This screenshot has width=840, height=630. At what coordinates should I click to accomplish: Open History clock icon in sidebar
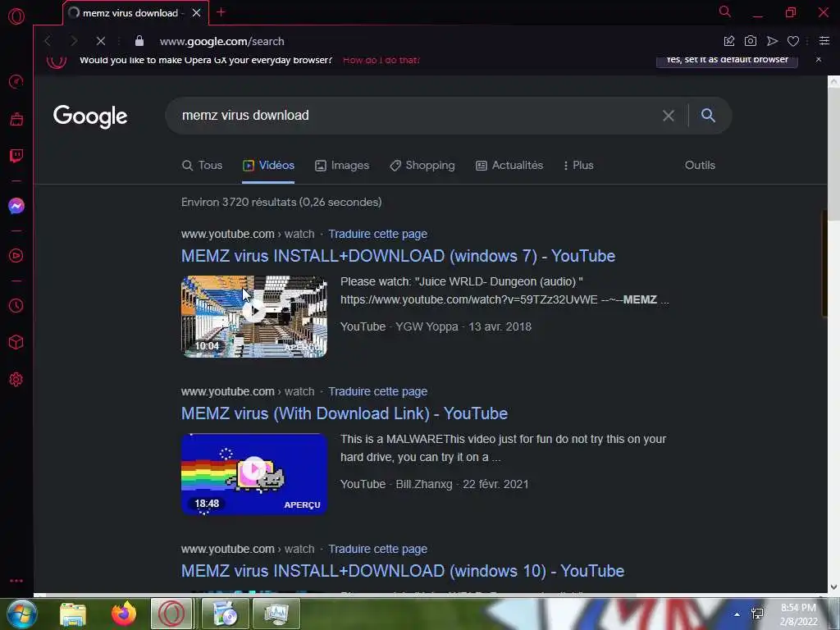16,305
